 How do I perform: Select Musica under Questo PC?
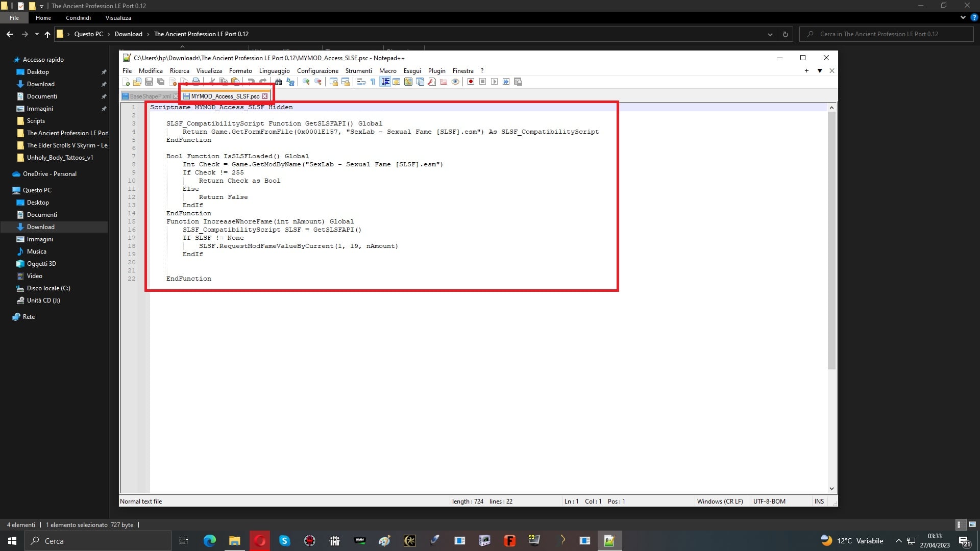click(36, 252)
